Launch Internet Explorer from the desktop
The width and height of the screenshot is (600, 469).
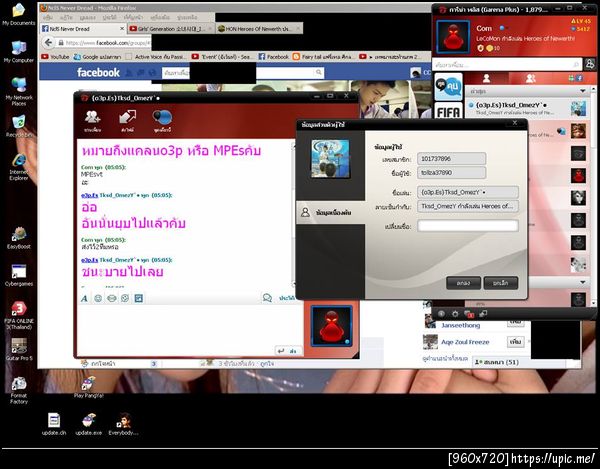click(x=18, y=167)
